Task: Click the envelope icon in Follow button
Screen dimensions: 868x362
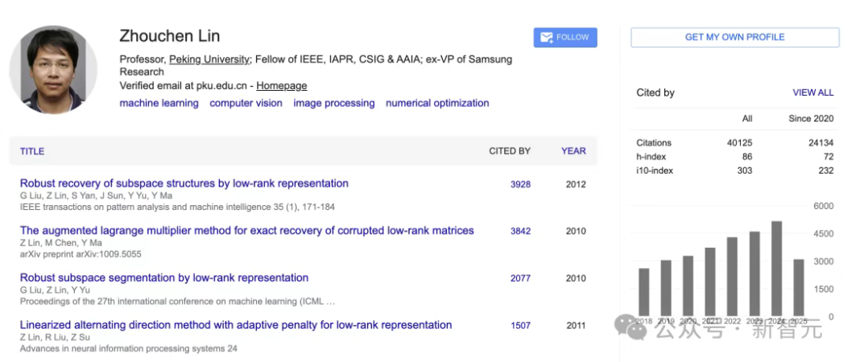Action: [547, 38]
